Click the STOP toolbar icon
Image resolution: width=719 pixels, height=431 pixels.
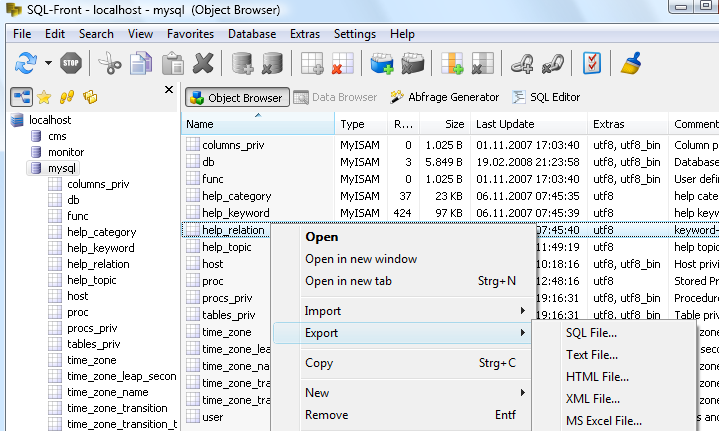pos(71,63)
